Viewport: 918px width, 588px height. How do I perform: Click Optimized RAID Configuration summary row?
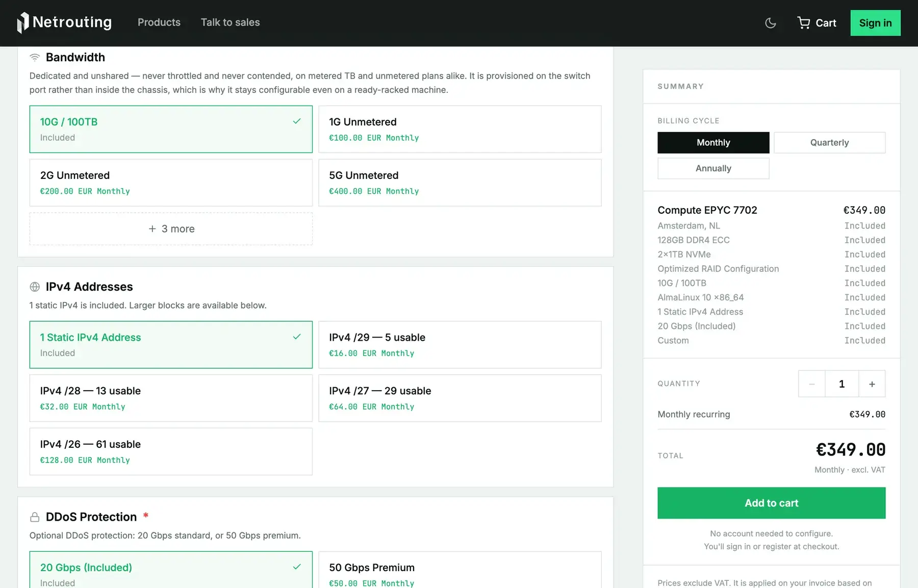pyautogui.click(x=772, y=269)
